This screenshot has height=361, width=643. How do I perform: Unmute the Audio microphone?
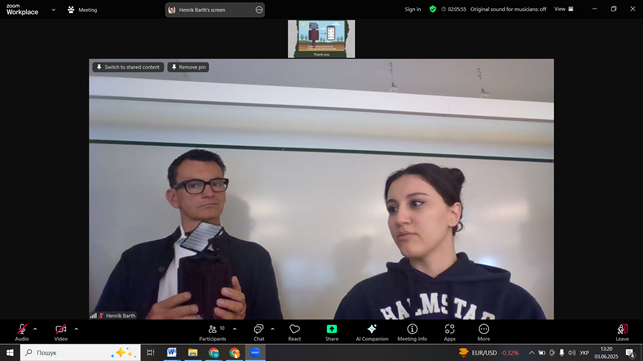[22, 329]
